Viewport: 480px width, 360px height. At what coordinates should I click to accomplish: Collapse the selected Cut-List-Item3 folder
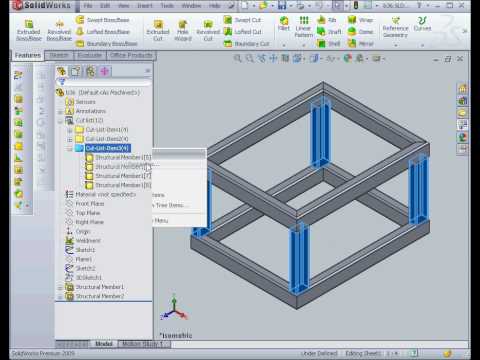pos(70,148)
